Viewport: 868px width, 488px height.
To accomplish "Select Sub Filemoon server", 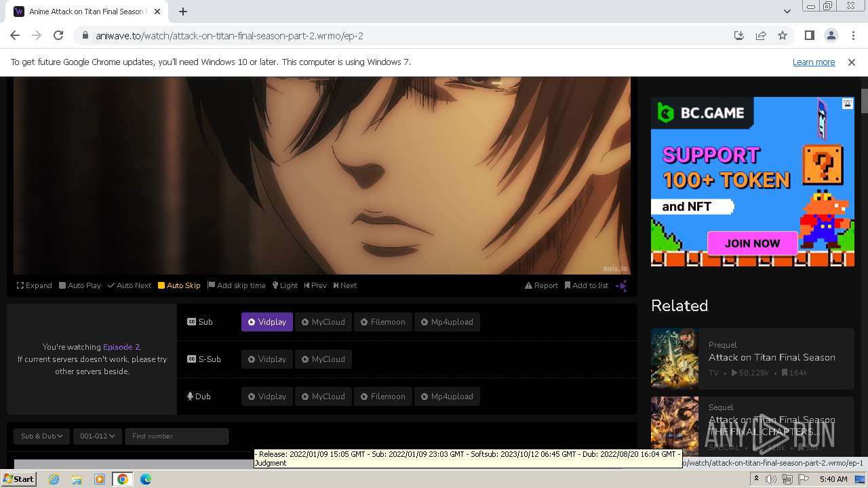I will point(383,322).
